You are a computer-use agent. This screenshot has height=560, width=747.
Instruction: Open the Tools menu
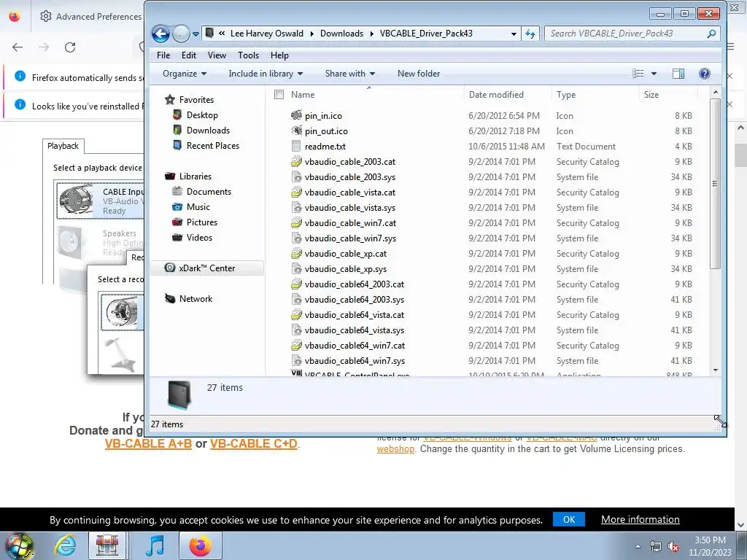tap(248, 55)
